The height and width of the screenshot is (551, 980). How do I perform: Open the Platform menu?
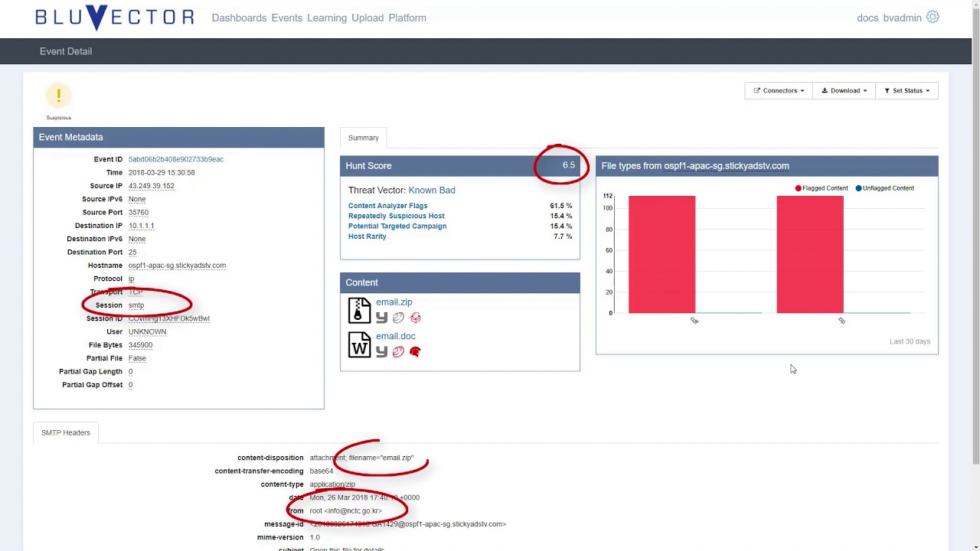407,18
